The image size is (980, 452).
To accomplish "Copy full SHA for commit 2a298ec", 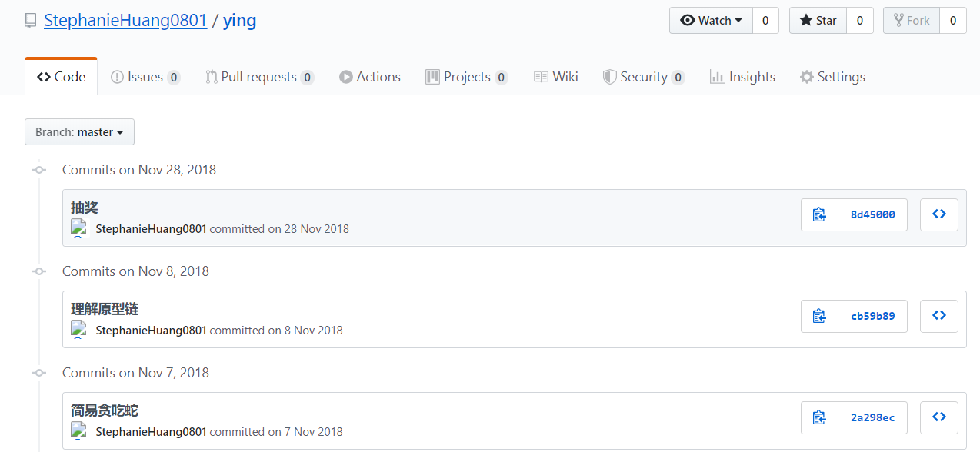I will (819, 417).
